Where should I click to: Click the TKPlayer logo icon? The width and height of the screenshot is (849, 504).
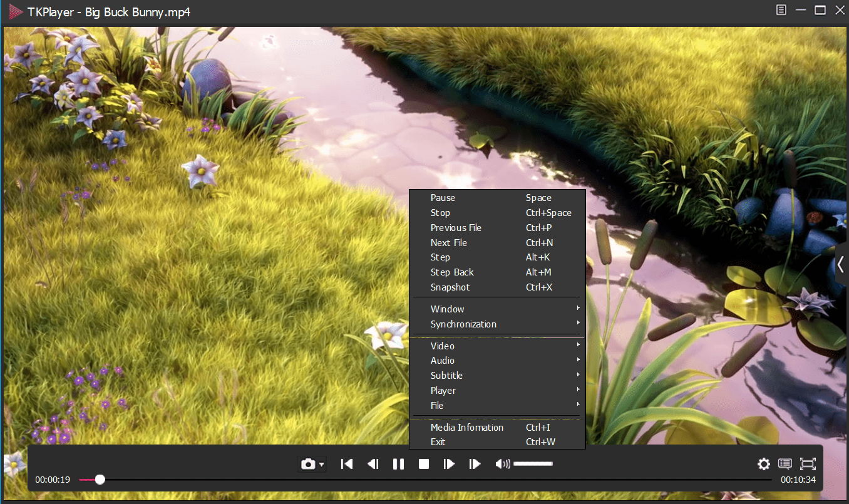15,11
